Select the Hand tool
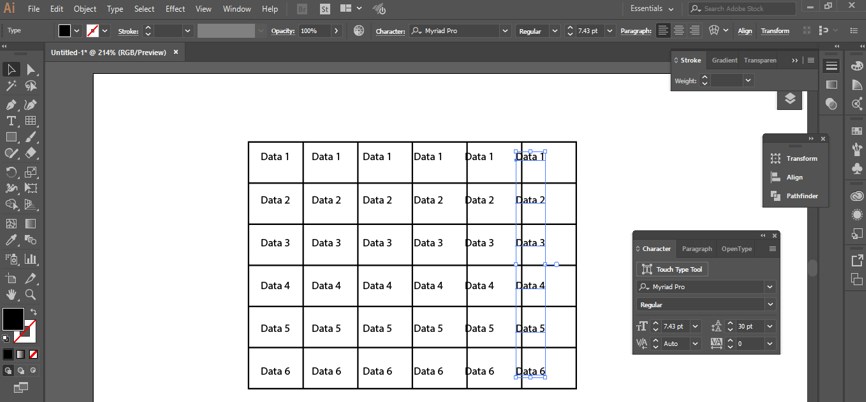 tap(11, 294)
